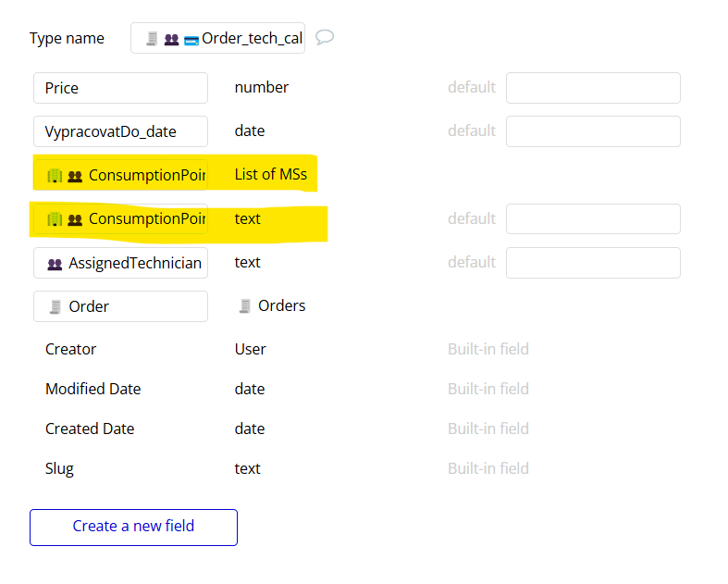
Task: Click the document icon in Order field name
Action: click(x=56, y=306)
